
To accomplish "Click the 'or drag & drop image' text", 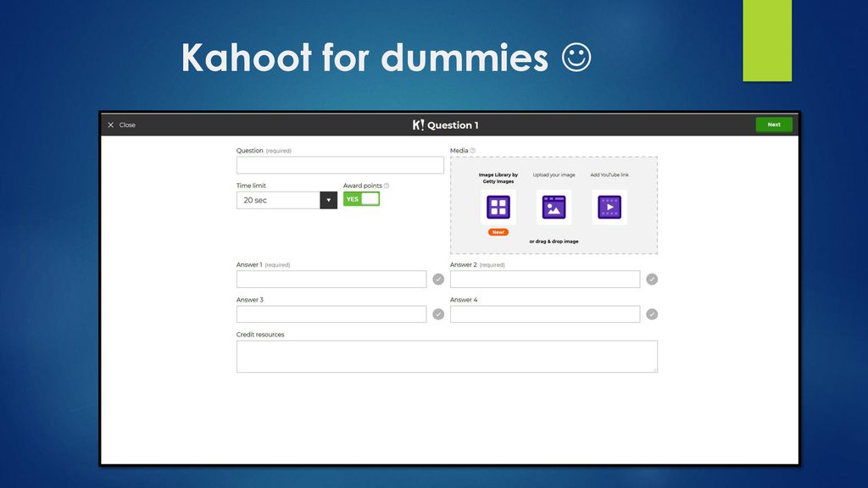I will (x=554, y=241).
